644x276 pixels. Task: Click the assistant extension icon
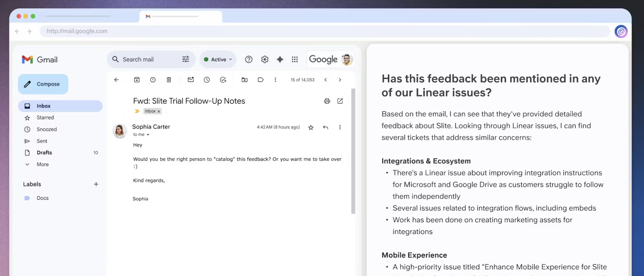(x=621, y=31)
